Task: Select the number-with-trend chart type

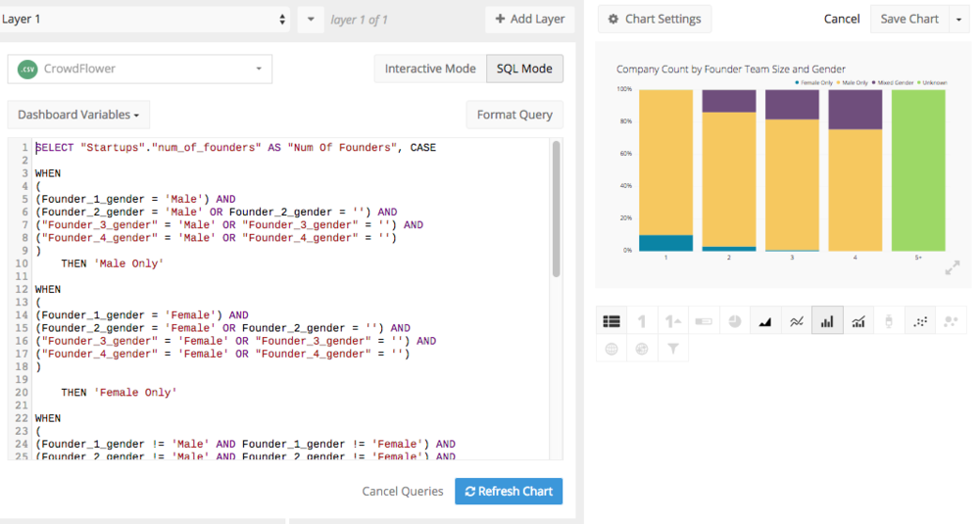Action: tap(672, 321)
